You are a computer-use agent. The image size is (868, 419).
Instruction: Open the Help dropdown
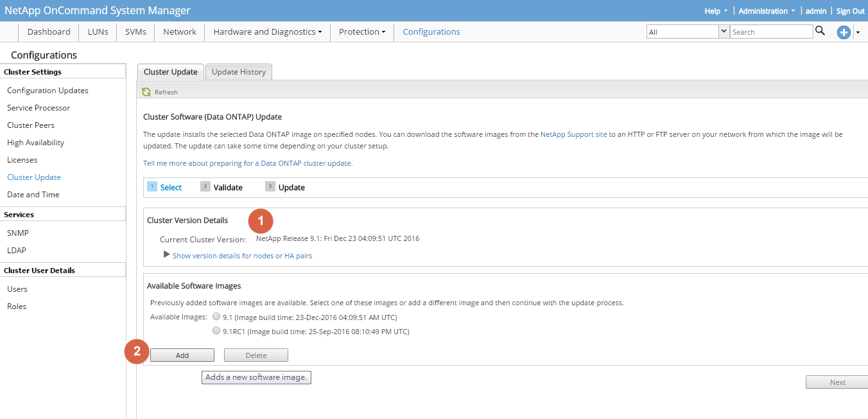716,11
